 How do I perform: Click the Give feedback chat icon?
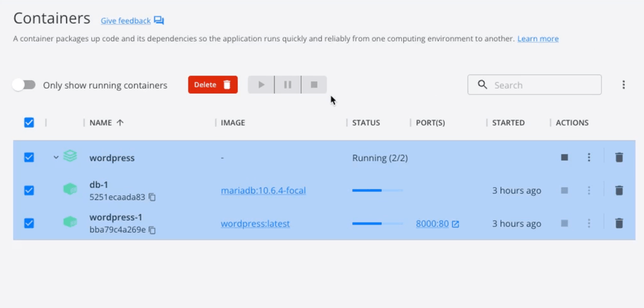coord(159,21)
